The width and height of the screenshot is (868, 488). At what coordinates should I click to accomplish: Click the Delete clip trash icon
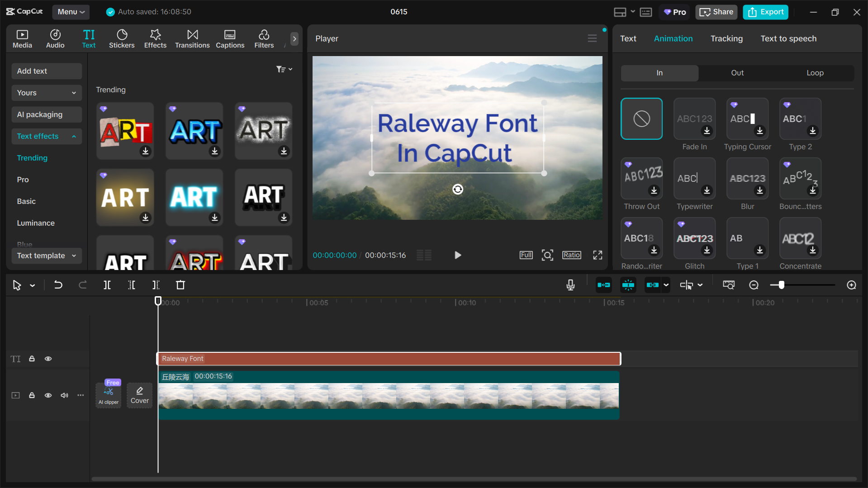[180, 285]
